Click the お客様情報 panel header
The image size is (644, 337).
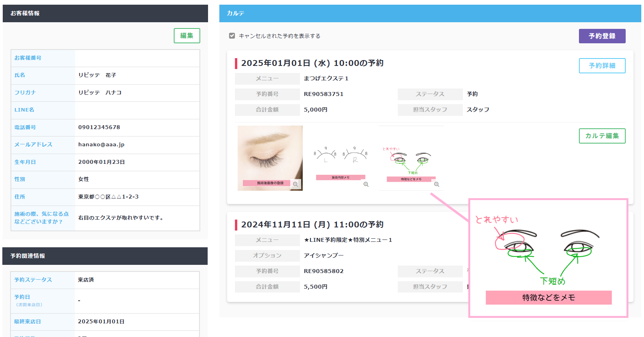(x=105, y=13)
